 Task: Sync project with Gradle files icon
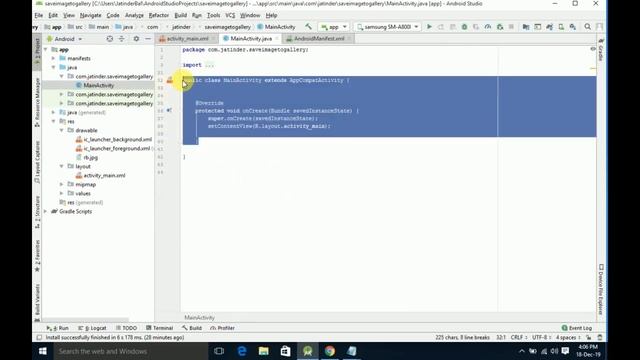click(549, 27)
